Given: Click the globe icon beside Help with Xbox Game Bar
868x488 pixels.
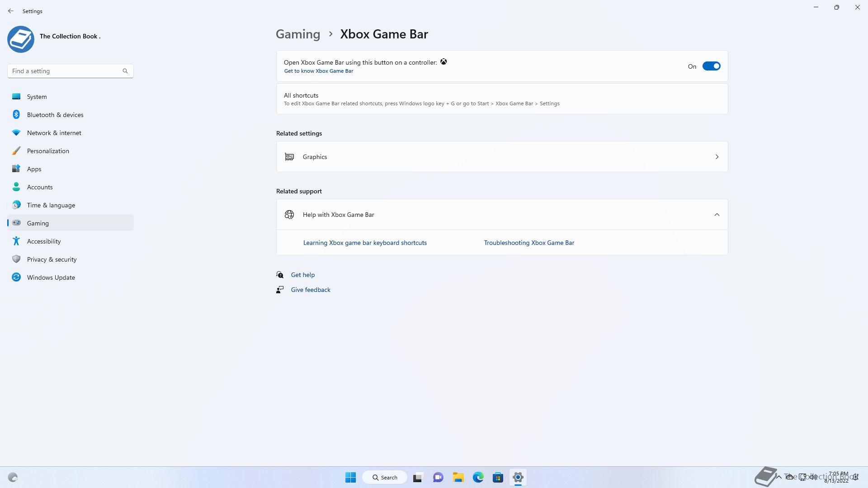Looking at the screenshot, I should pos(289,215).
